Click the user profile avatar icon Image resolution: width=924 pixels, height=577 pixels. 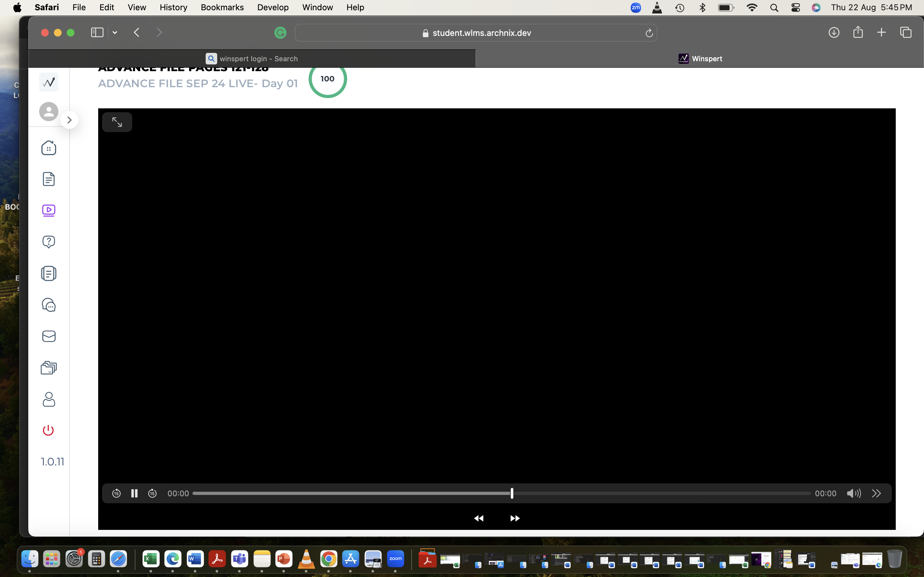(x=48, y=112)
